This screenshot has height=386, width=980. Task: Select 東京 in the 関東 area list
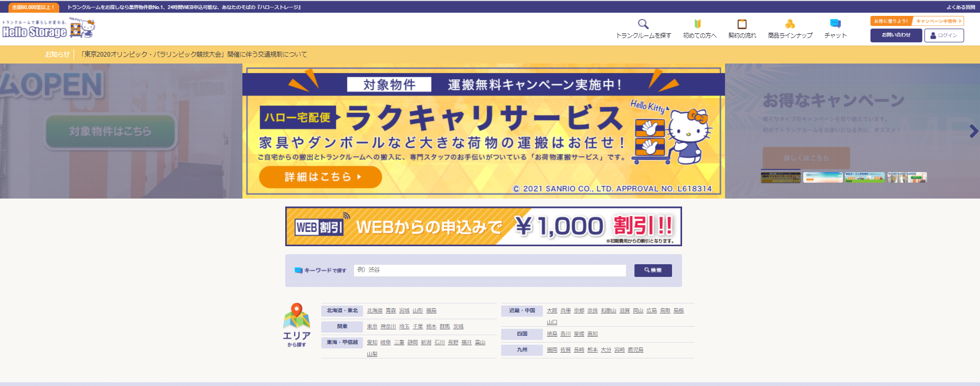coord(372,327)
